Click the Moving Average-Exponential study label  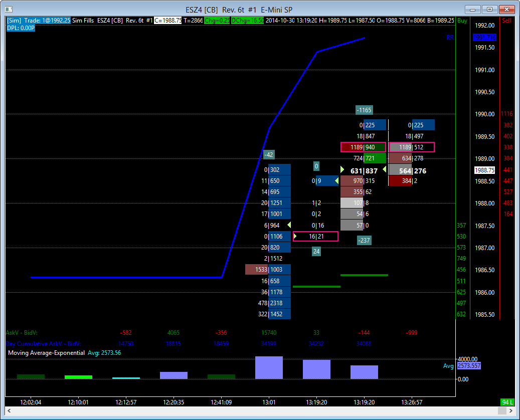coord(47,353)
